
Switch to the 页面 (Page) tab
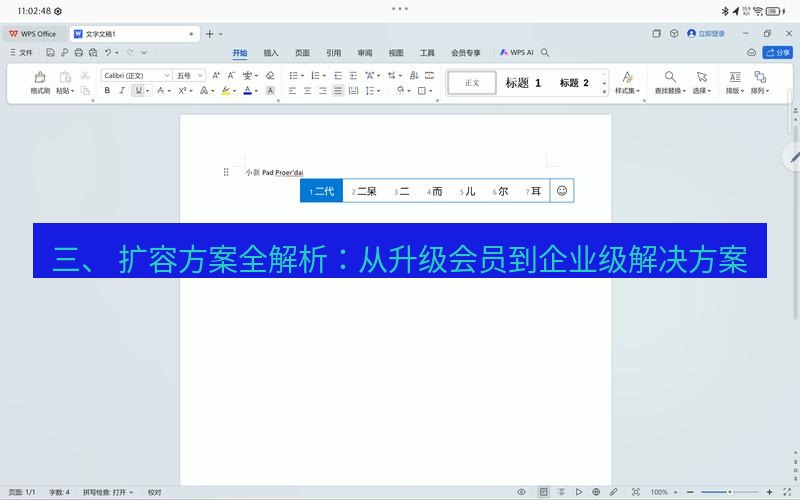click(x=302, y=53)
